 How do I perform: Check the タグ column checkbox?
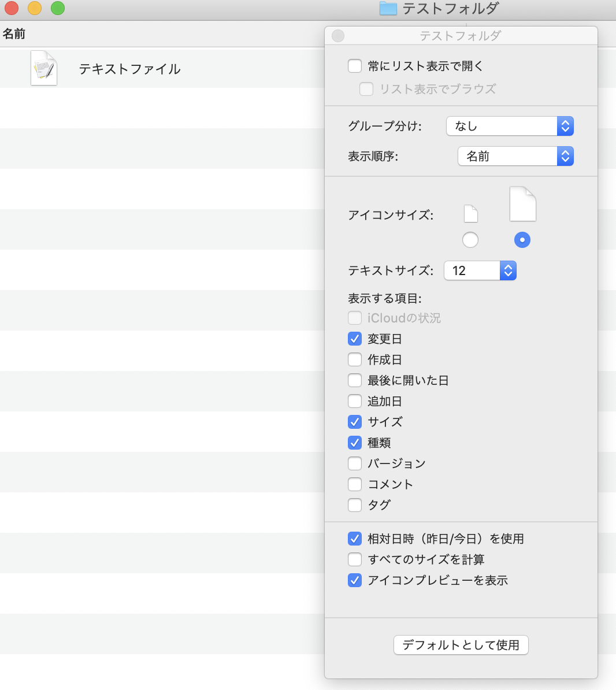(355, 505)
